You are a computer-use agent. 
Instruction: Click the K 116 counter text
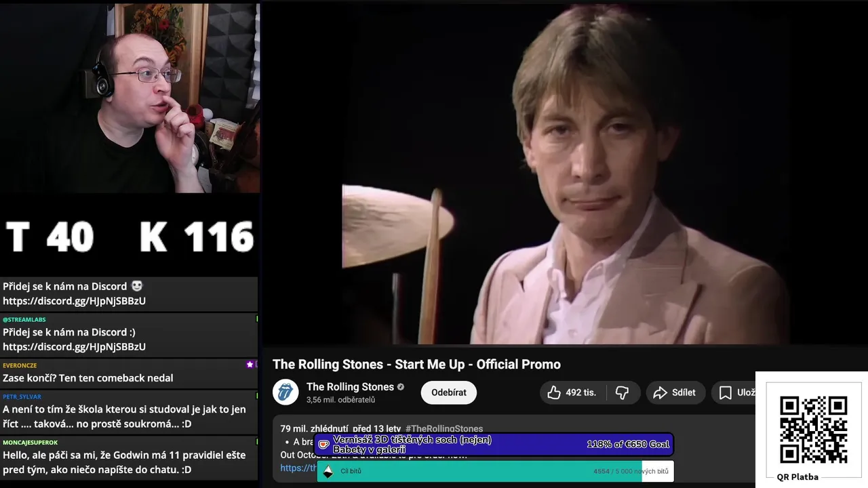tap(197, 237)
